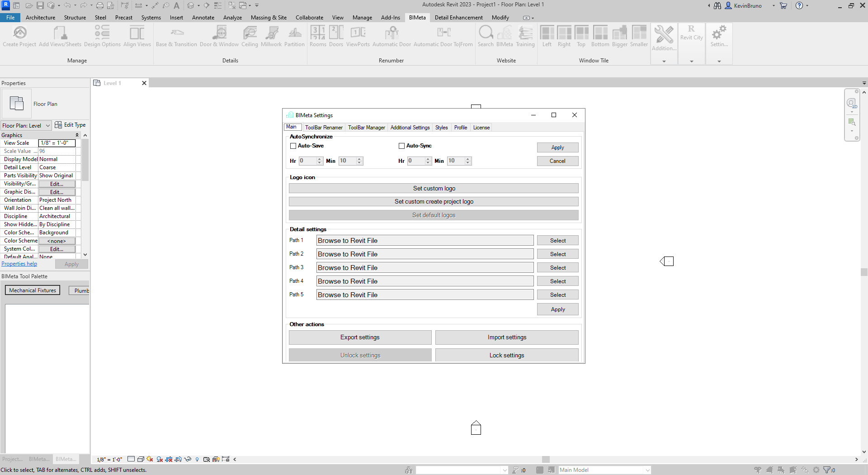Click the Import settings button

pos(507,337)
